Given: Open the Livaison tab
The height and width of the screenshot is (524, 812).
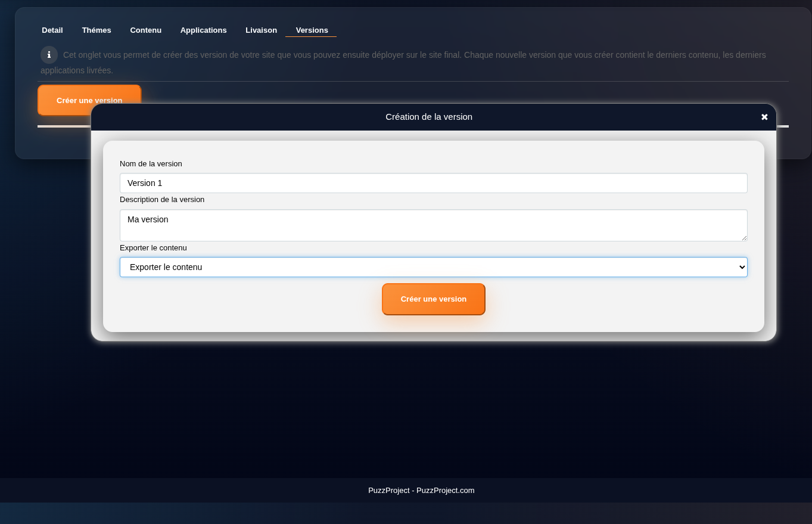Looking at the screenshot, I should pyautogui.click(x=261, y=30).
